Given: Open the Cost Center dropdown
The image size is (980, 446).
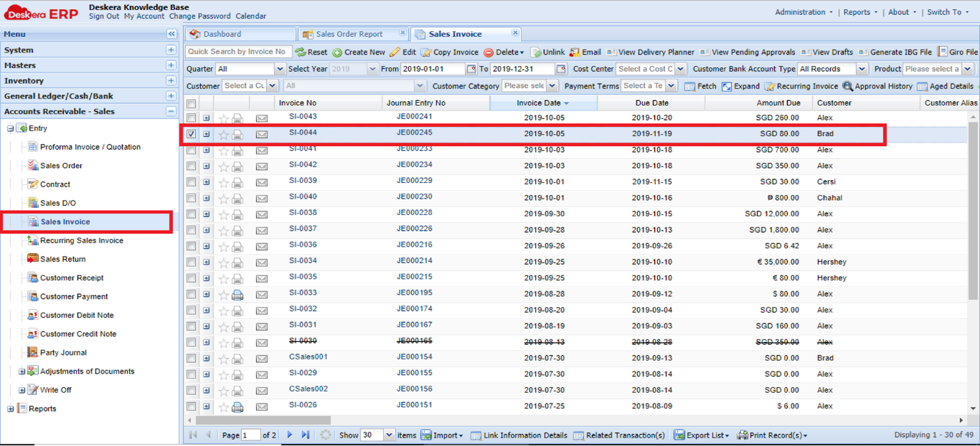Looking at the screenshot, I should click(x=681, y=69).
